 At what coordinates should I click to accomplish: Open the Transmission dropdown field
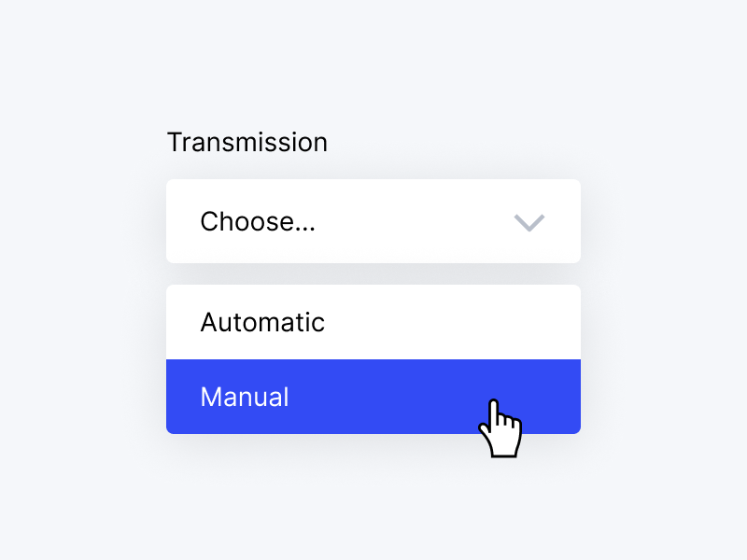[373, 221]
